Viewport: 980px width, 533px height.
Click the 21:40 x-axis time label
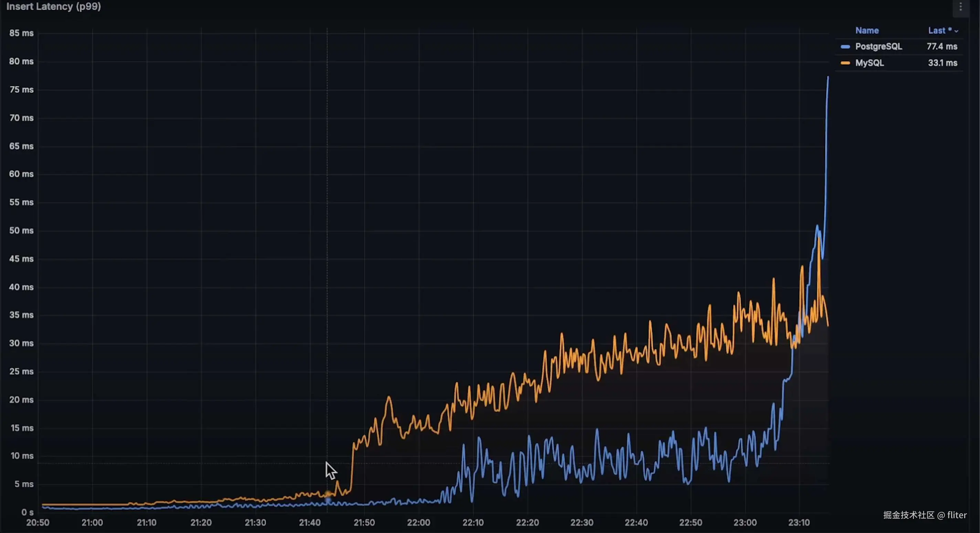310,523
